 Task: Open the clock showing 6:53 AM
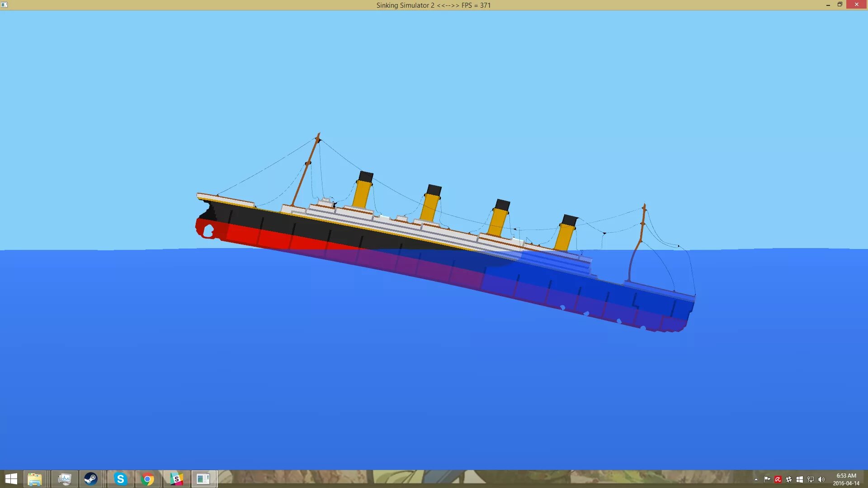[846, 479]
